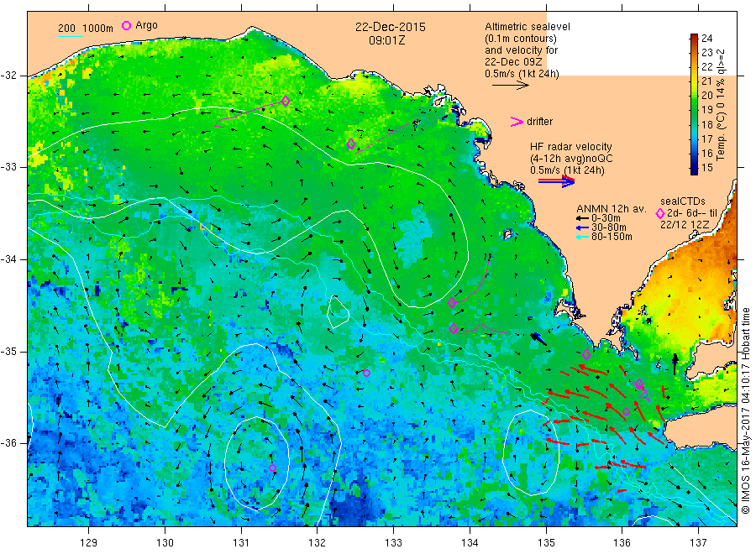Select the Argo float circle near 132.6E, 35.2S

(366, 373)
